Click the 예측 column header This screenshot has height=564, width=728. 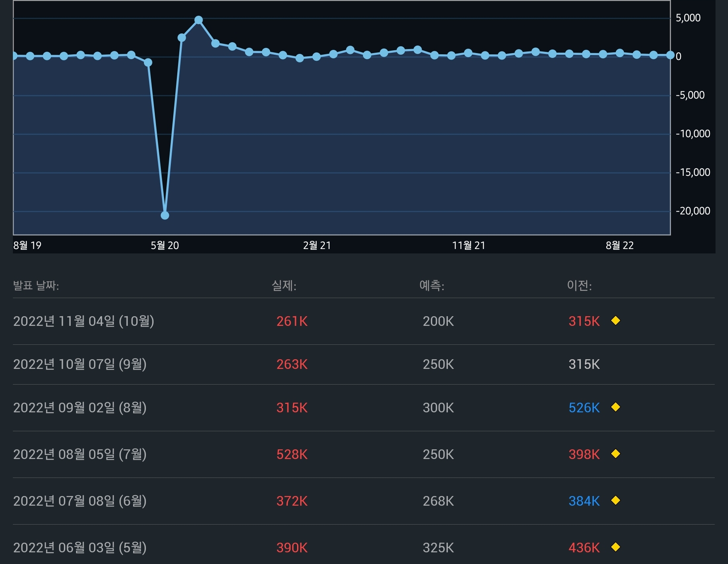click(x=432, y=286)
